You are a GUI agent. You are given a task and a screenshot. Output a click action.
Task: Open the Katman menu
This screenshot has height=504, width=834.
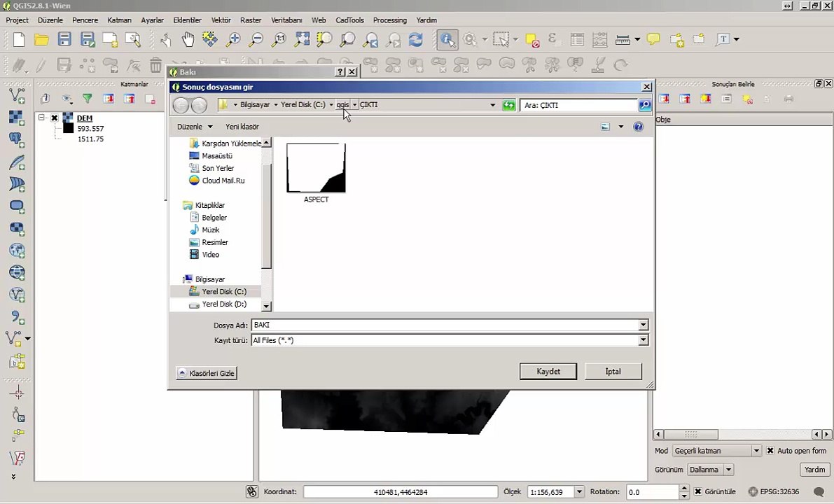[119, 20]
